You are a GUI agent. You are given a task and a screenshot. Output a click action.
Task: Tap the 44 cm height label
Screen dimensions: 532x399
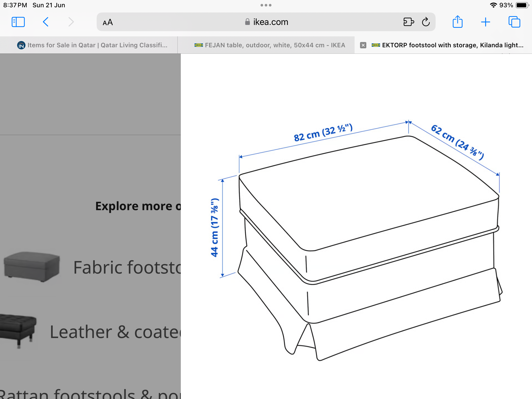[x=215, y=228]
